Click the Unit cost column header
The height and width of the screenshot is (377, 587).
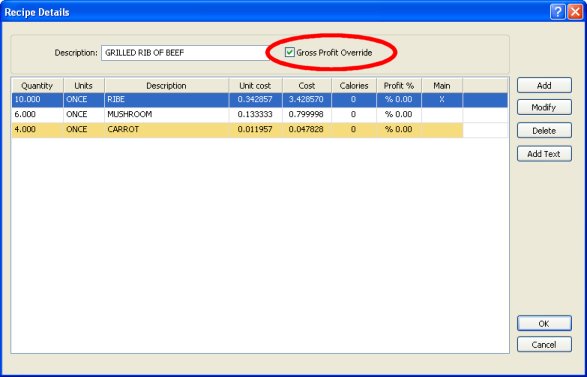tap(255, 86)
